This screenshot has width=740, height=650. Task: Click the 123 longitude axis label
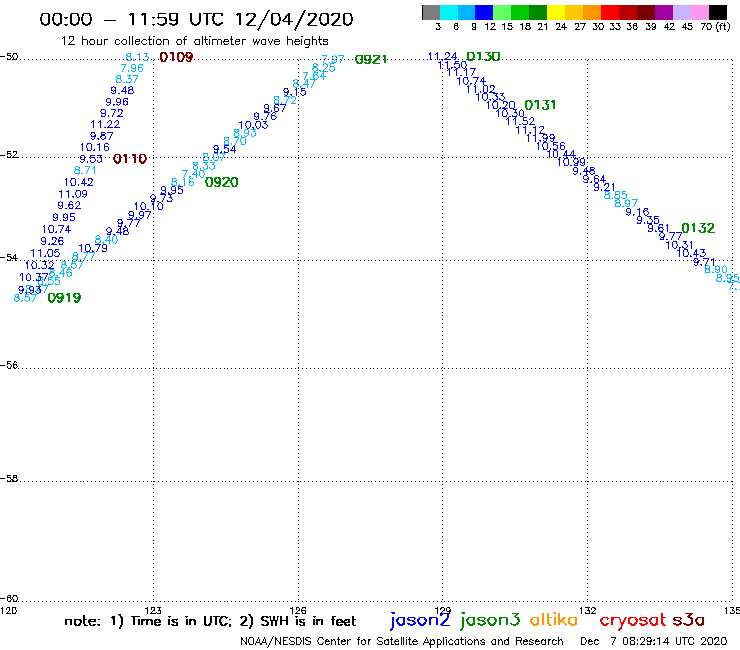point(153,610)
